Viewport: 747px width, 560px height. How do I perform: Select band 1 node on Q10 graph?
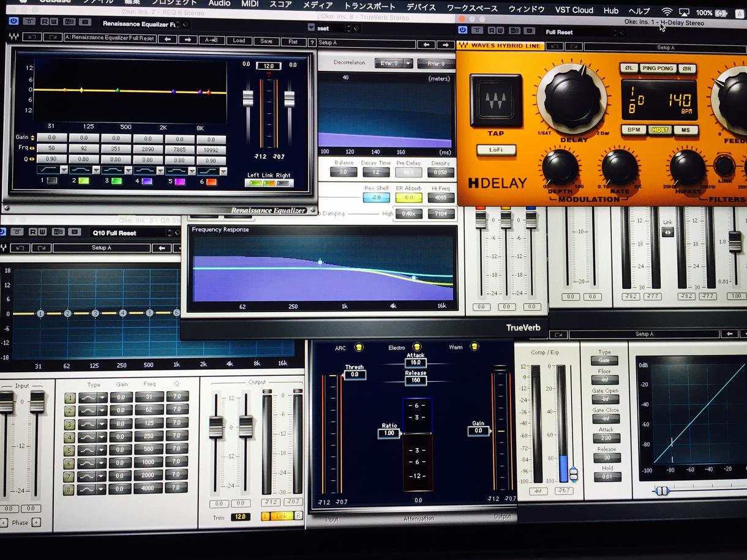coord(40,313)
